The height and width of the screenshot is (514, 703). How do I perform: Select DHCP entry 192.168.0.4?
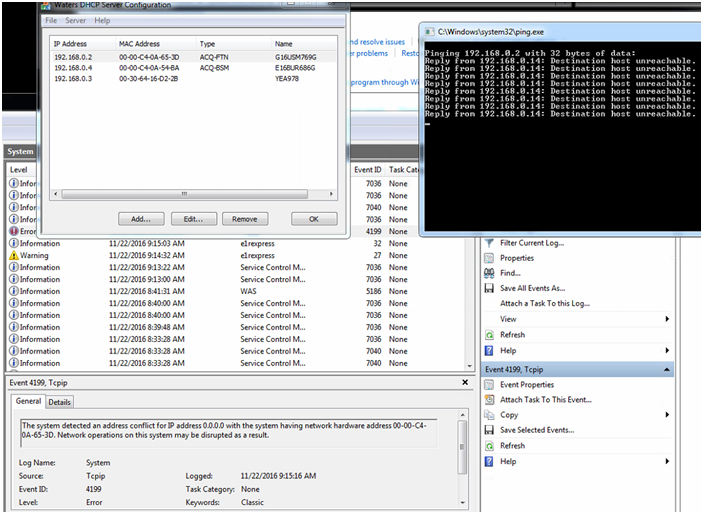(193, 68)
